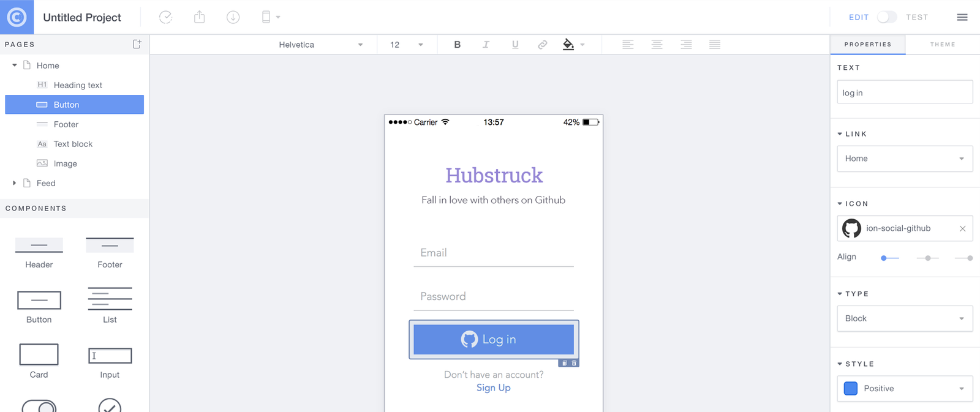Image resolution: width=980 pixels, height=412 pixels.
Task: Expand the Feed page tree
Action: (x=15, y=183)
